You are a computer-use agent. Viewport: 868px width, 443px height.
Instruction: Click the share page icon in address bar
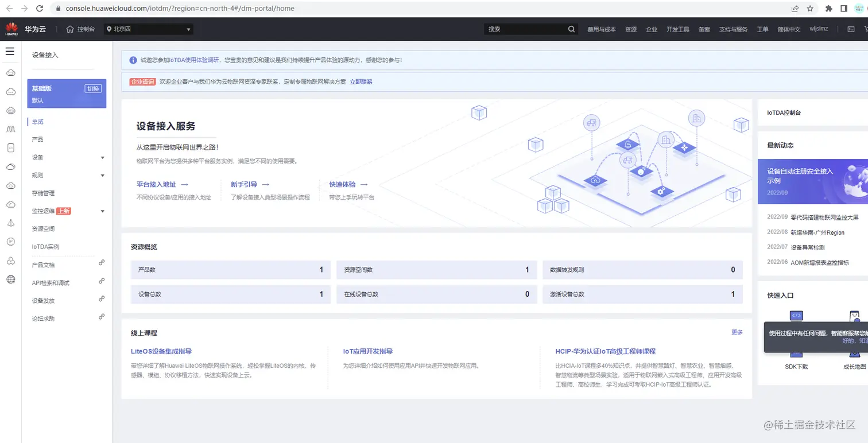(795, 9)
